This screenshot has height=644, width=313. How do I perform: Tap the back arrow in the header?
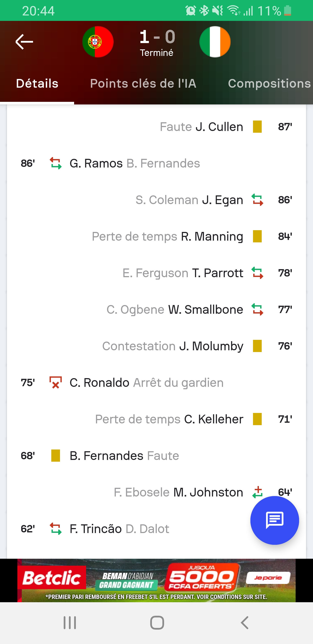tap(24, 42)
